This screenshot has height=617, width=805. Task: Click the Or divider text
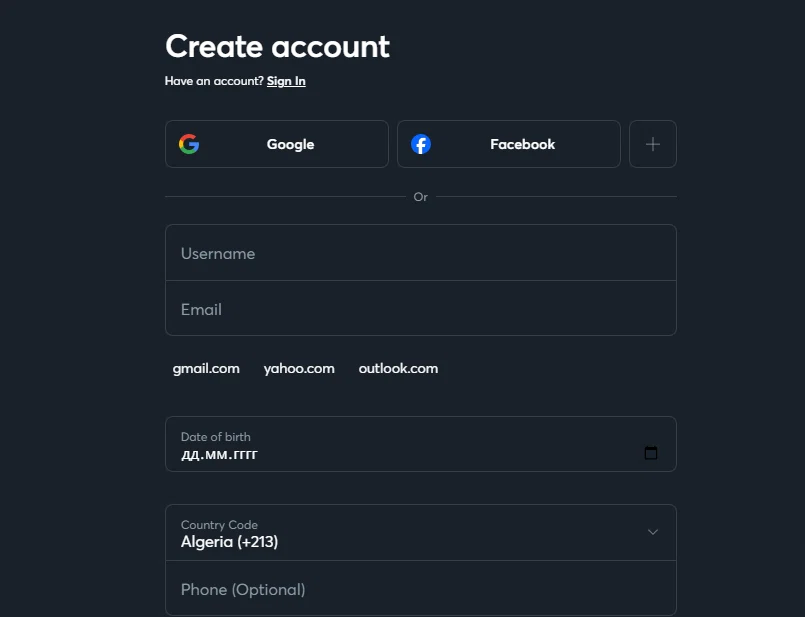(420, 197)
